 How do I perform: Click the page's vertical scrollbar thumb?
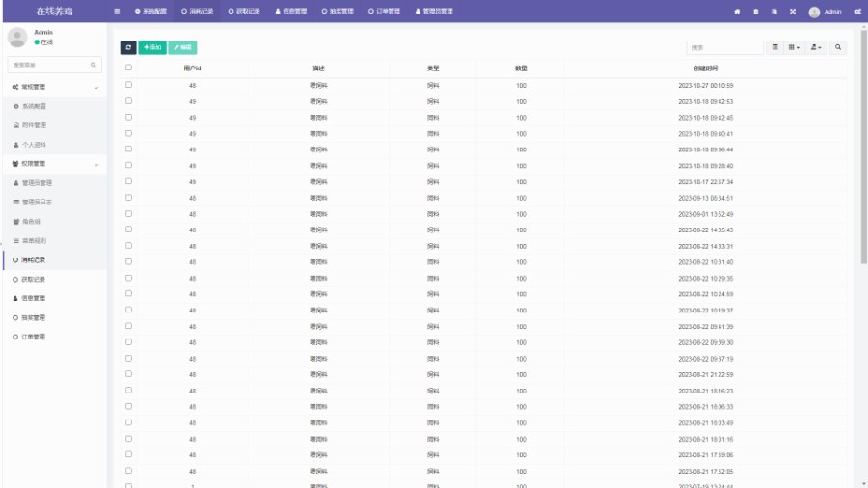tap(864, 147)
